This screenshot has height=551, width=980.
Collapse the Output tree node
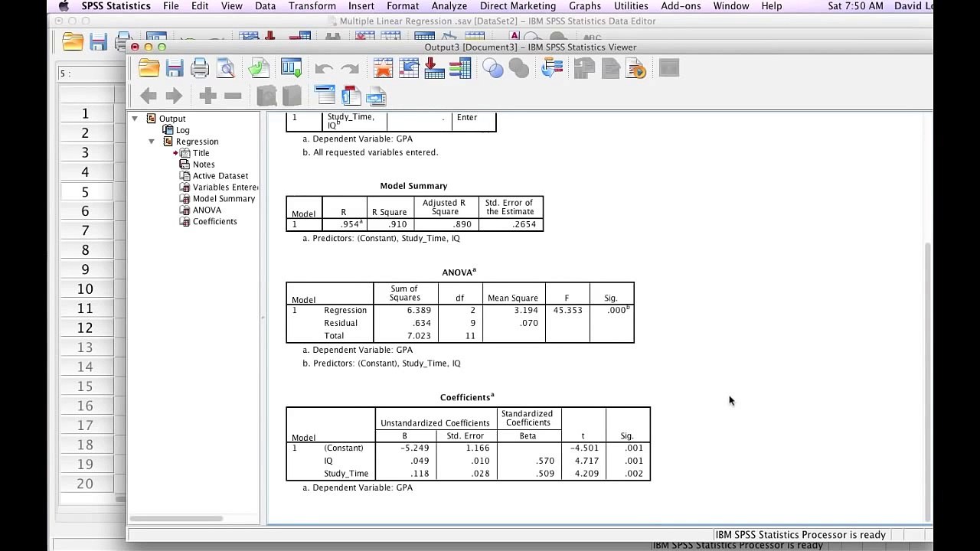(135, 119)
